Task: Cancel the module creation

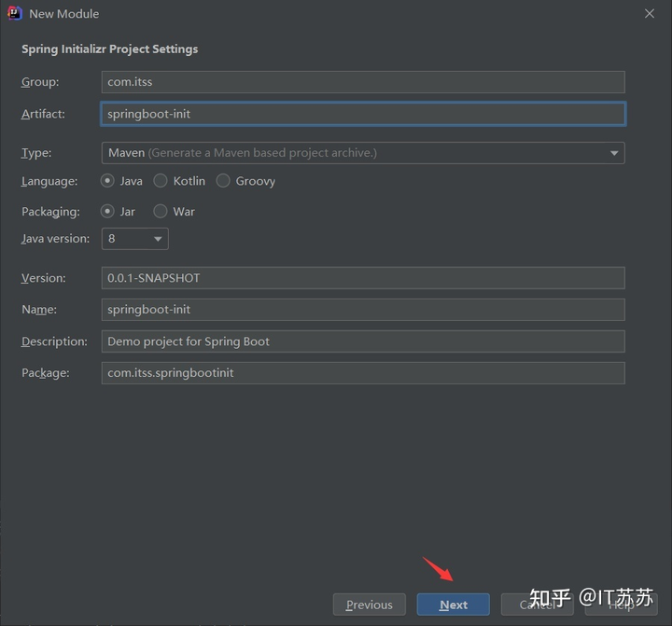Action: tap(538, 605)
